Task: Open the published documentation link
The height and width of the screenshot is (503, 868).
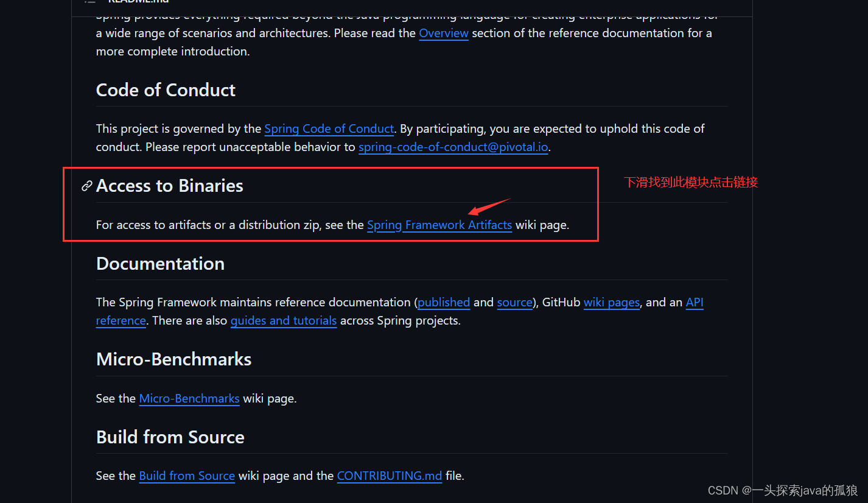Action: click(x=444, y=302)
